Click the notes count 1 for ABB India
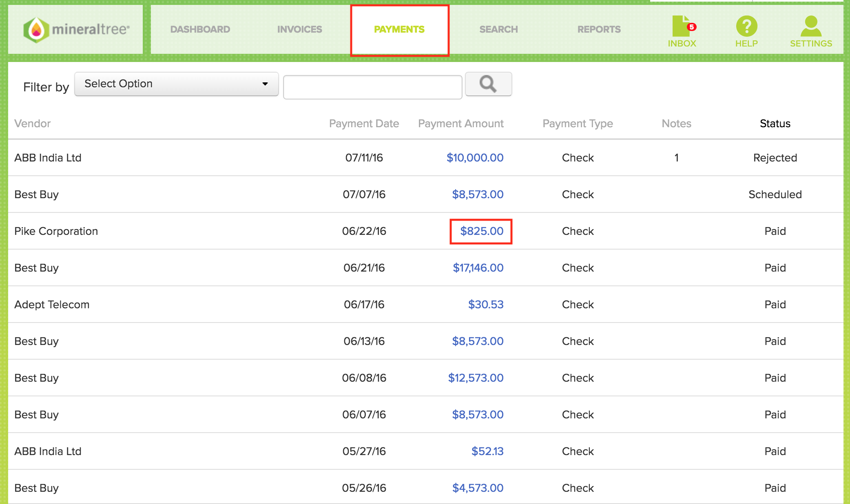850x504 pixels. [x=677, y=158]
